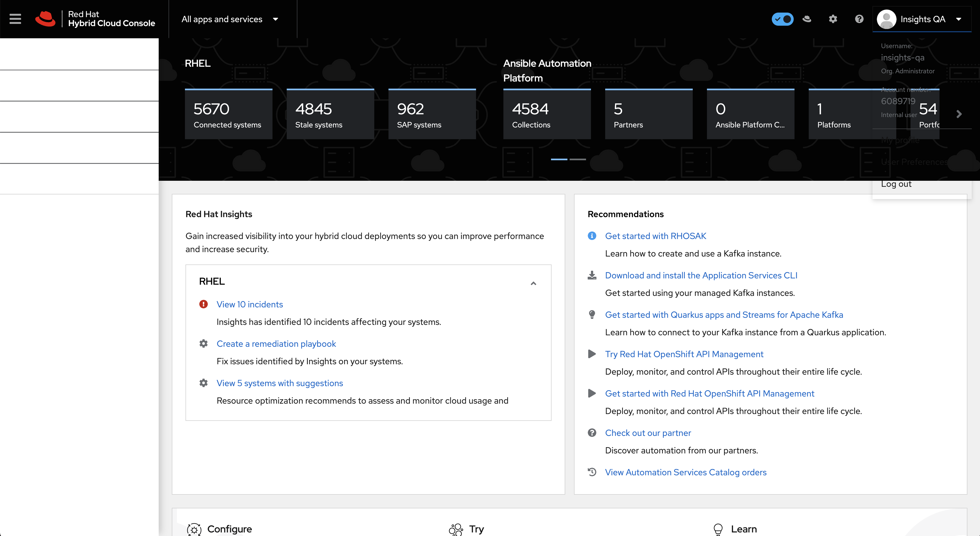Select Log out from user menu

point(896,184)
